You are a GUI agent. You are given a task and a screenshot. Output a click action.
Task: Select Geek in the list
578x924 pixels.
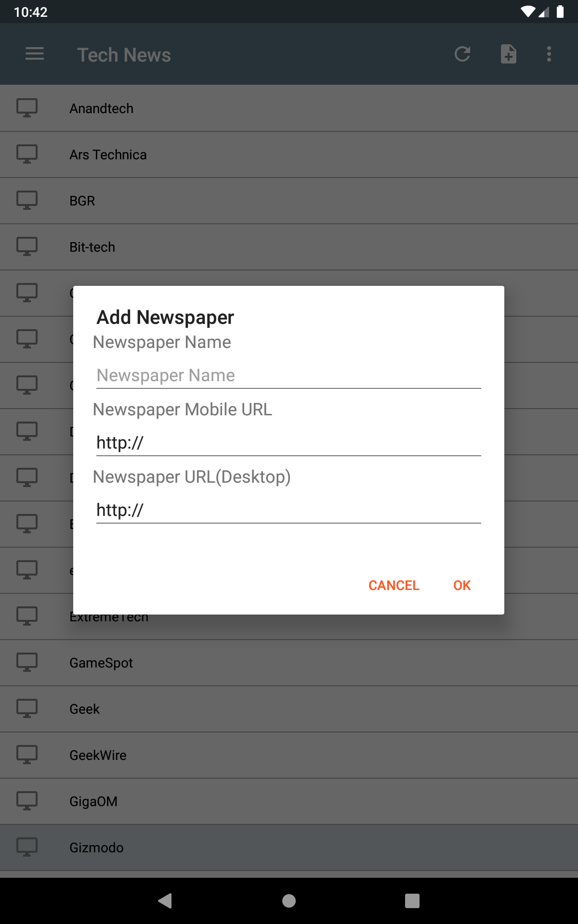289,709
